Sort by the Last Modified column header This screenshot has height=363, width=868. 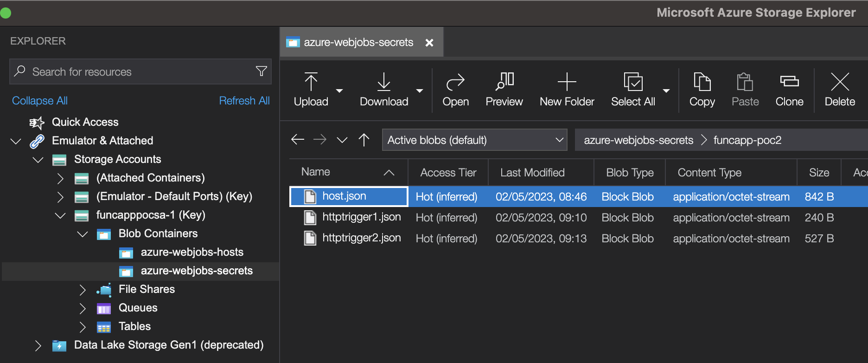coord(541,172)
